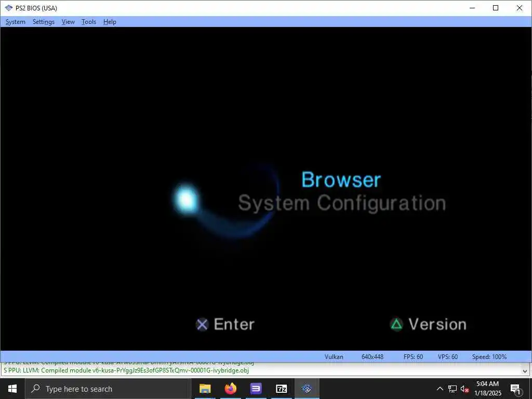This screenshot has height=399, width=532.
Task: Open the System menu
Action: (15, 22)
